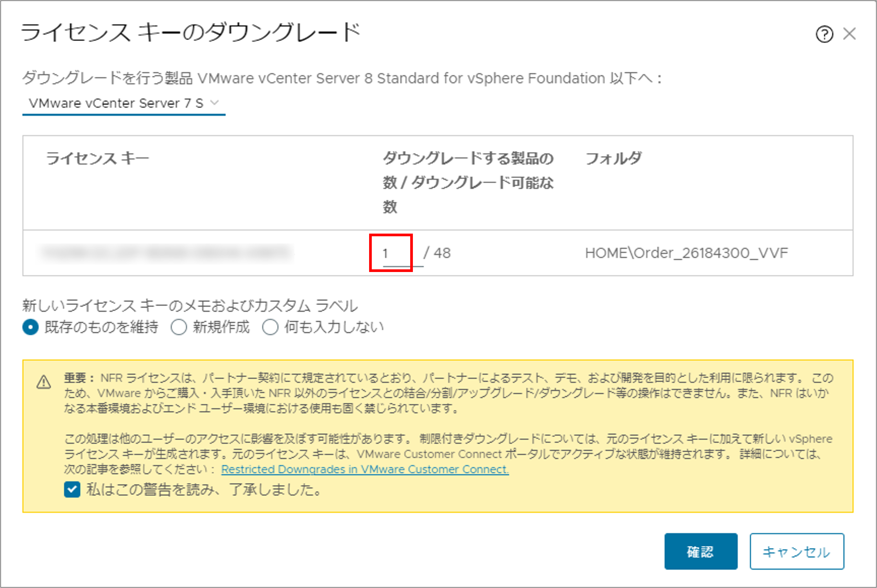This screenshot has height=588, width=877.
Task: Click the warning triangle icon
Action: click(x=44, y=382)
